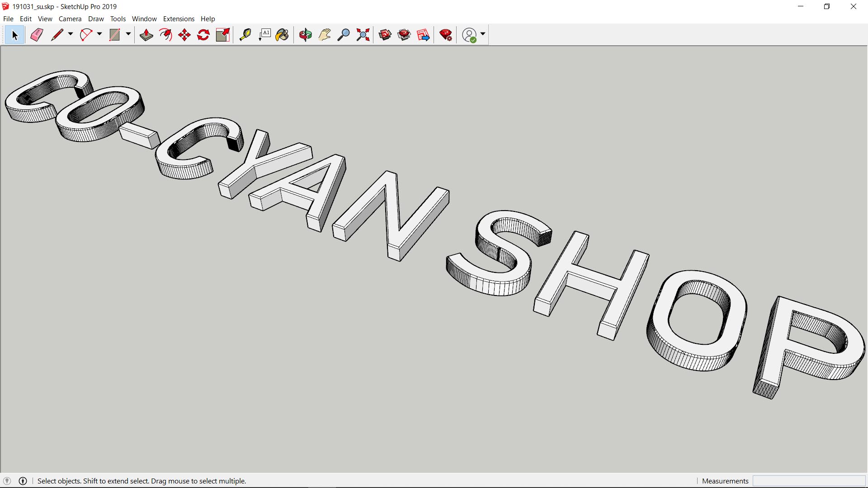Viewport: 868px width, 488px height.
Task: Open the Window menu
Action: (x=144, y=19)
